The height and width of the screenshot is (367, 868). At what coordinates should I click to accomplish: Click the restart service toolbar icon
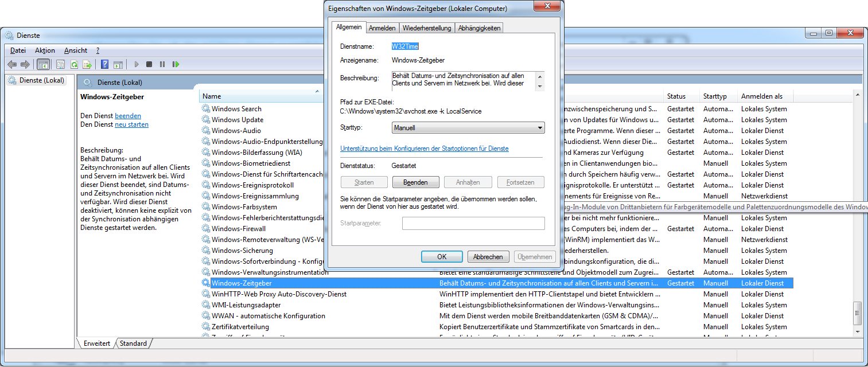tap(176, 65)
